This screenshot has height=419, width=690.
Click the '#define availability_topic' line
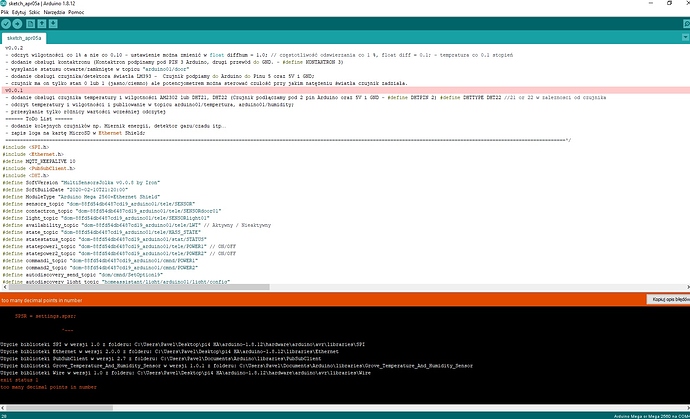[136, 225]
